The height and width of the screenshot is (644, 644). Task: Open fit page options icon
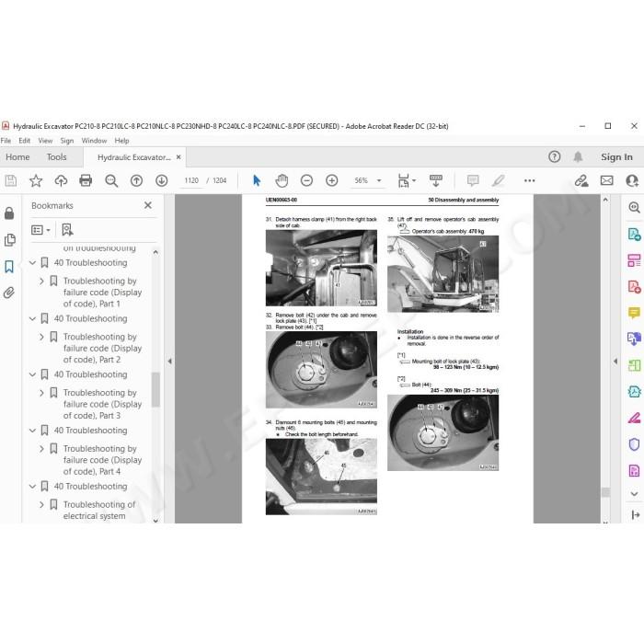(x=407, y=180)
